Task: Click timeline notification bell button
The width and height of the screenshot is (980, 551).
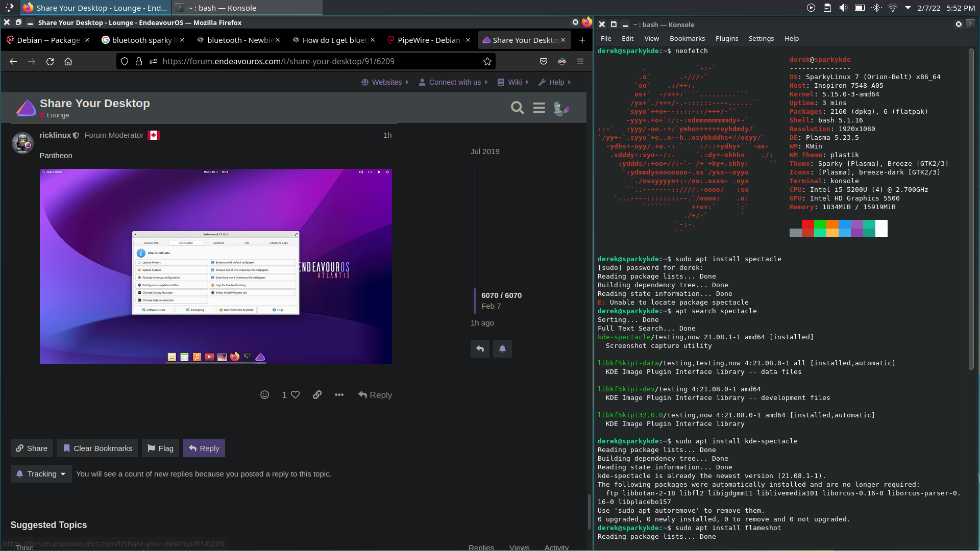Action: click(x=502, y=348)
